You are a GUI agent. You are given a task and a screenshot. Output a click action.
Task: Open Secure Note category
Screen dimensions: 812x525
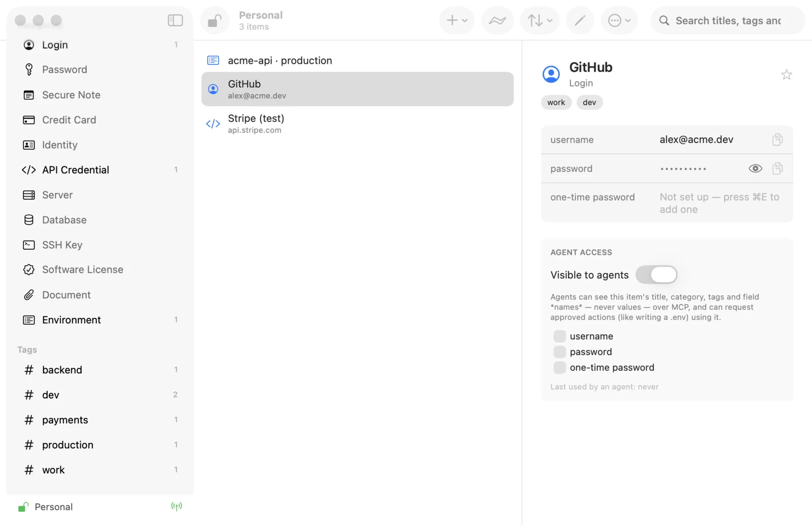pos(100,95)
